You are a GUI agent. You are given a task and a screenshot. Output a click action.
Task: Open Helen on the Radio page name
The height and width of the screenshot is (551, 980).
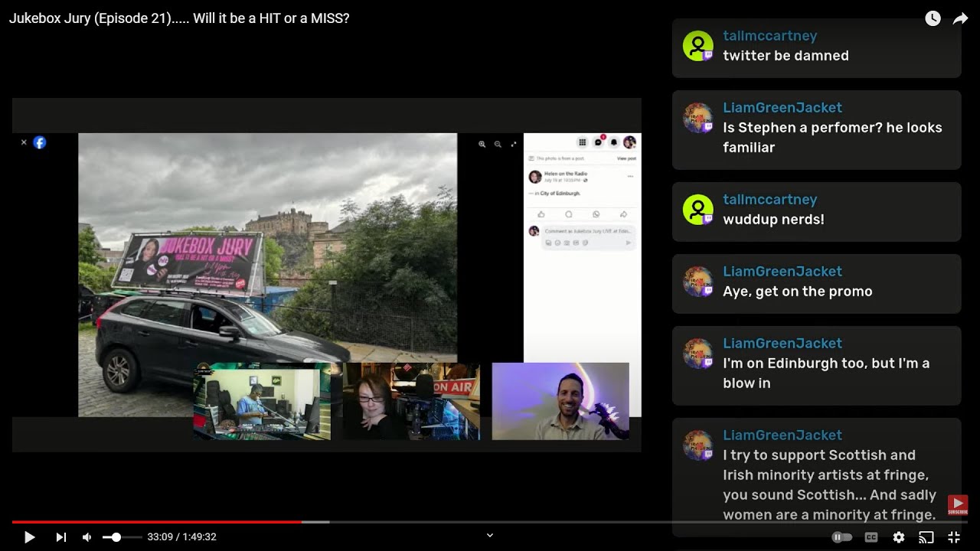point(566,174)
